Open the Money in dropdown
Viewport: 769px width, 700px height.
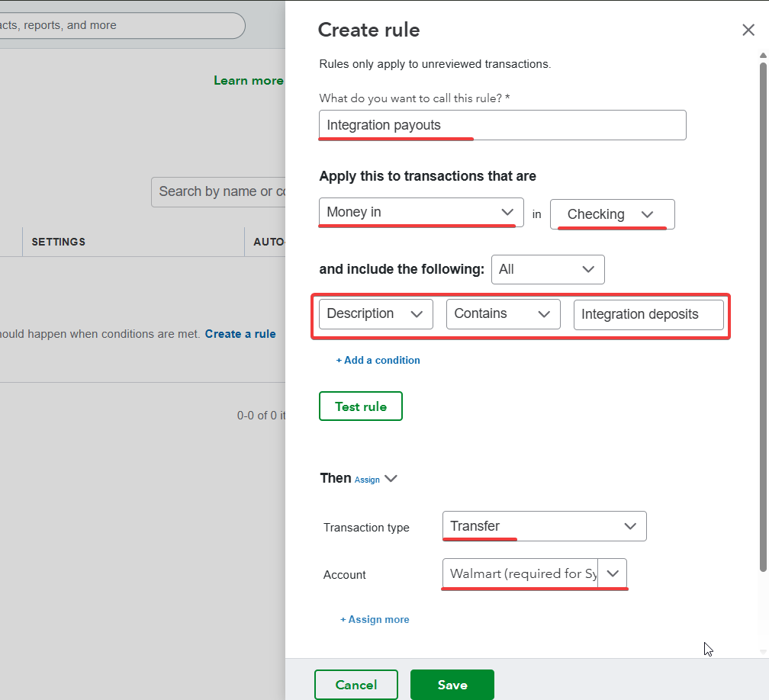(421, 212)
